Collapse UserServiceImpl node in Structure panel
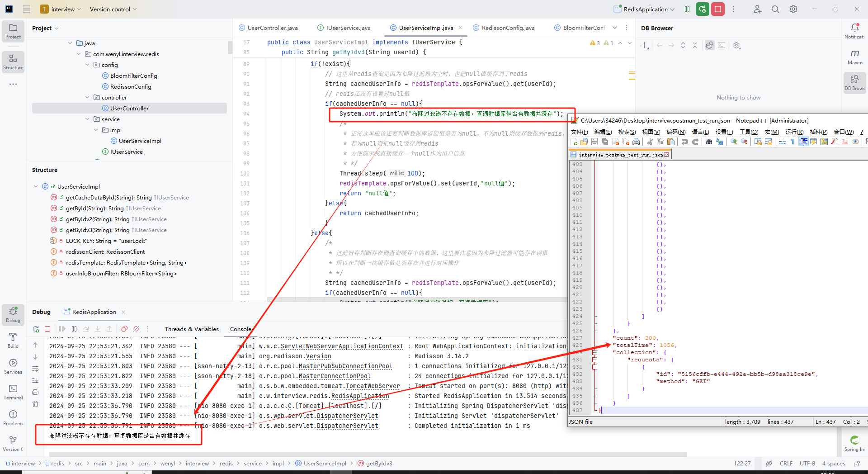Image resolution: width=868 pixels, height=474 pixels. pyautogui.click(x=36, y=186)
